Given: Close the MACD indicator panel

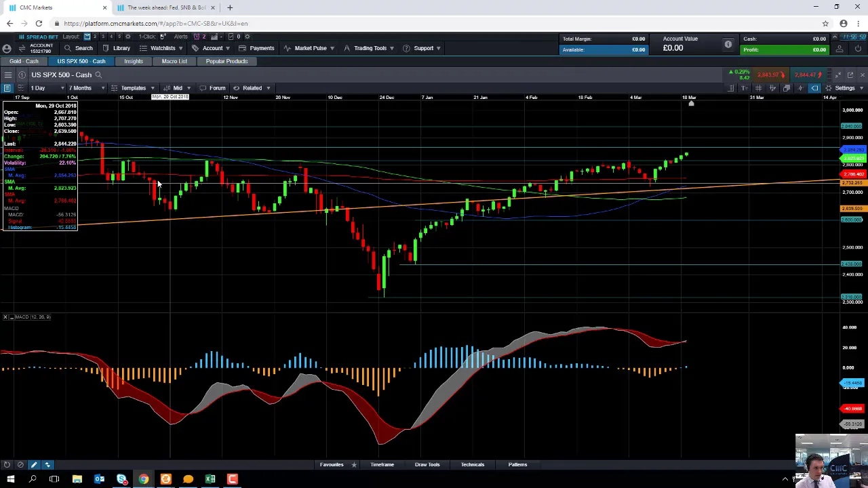Looking at the screenshot, I should click(5, 317).
